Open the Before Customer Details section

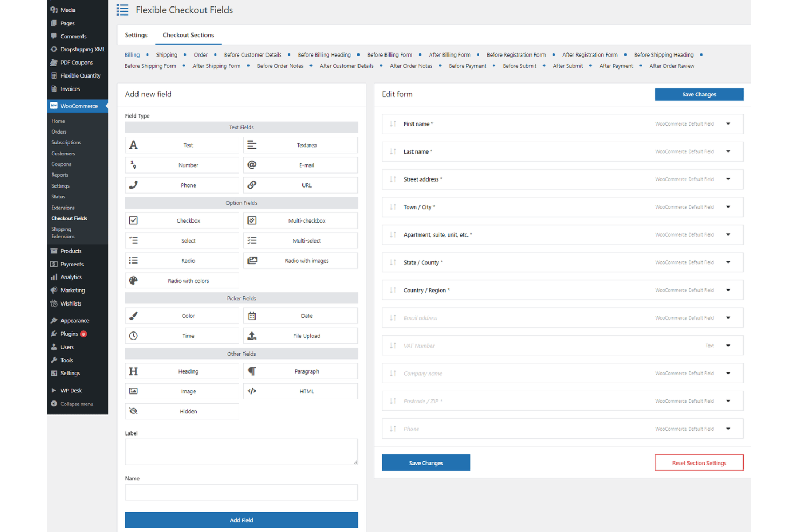[253, 55]
